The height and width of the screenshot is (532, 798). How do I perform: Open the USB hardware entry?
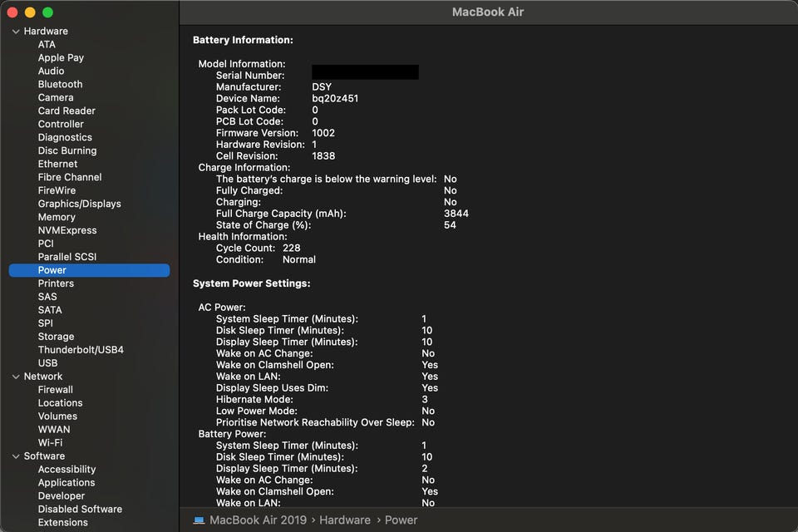pos(47,363)
